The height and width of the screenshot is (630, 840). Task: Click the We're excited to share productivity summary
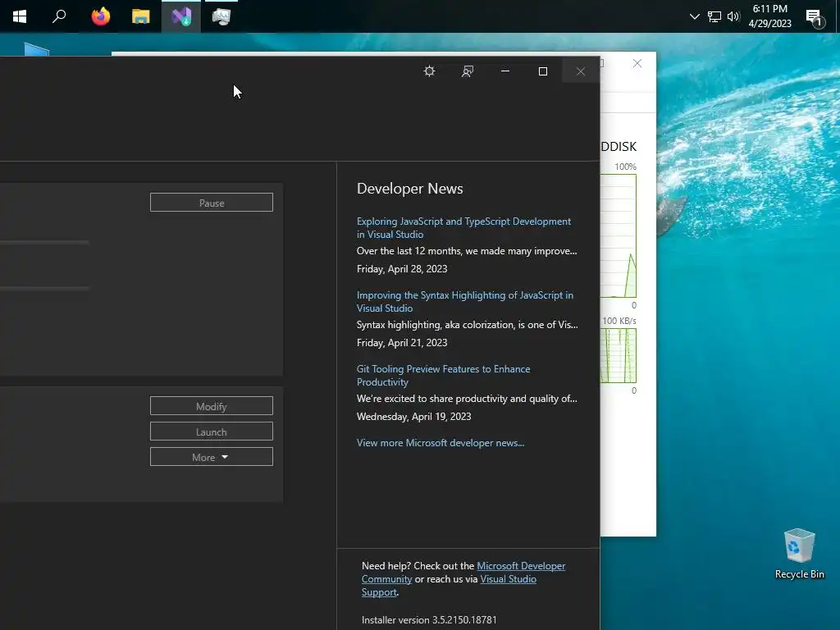click(x=467, y=399)
